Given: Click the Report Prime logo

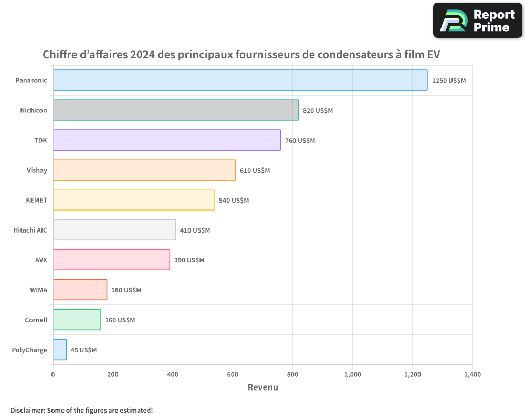Looking at the screenshot, I should [477, 20].
